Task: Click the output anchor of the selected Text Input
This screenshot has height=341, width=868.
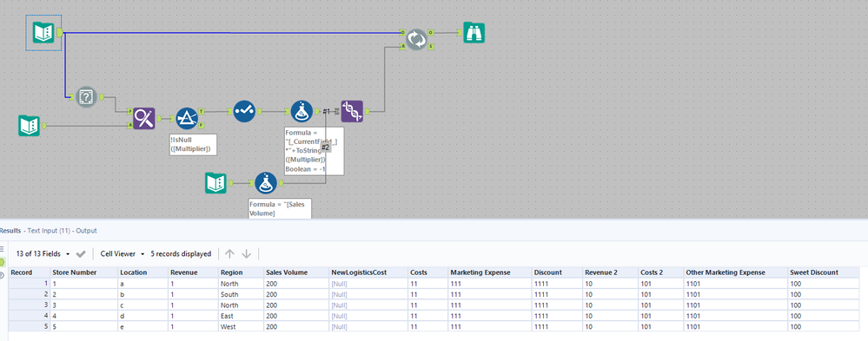Action: pos(60,33)
